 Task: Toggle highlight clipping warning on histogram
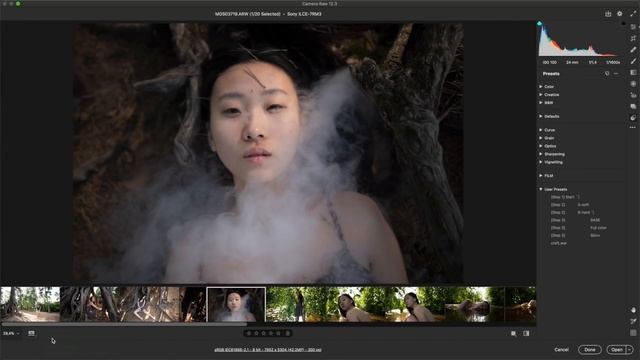tap(623, 24)
